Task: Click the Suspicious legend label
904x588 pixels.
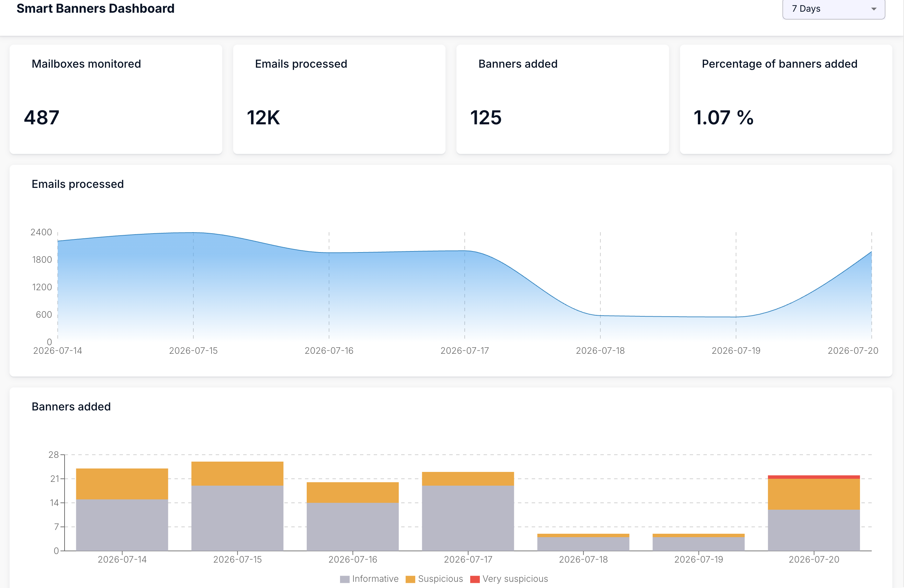Action: 441,578
